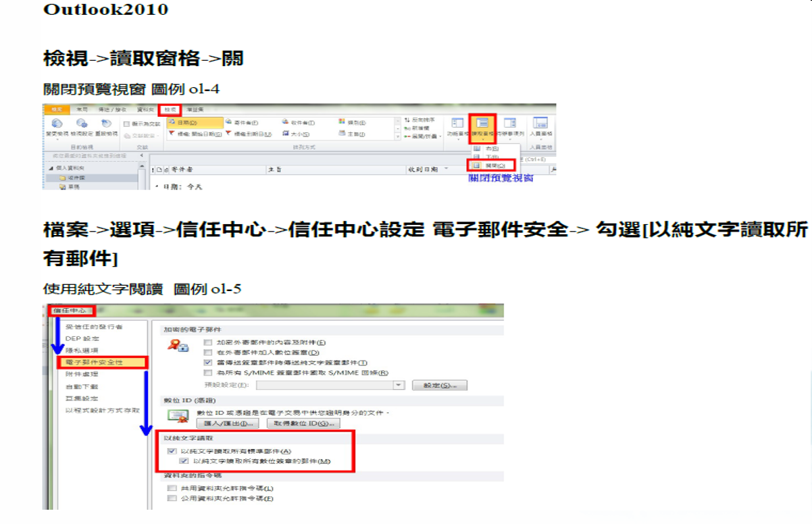Click the 取得數位 ID(G)... button
Image resolution: width=812 pixels, height=524 pixels.
[x=303, y=423]
